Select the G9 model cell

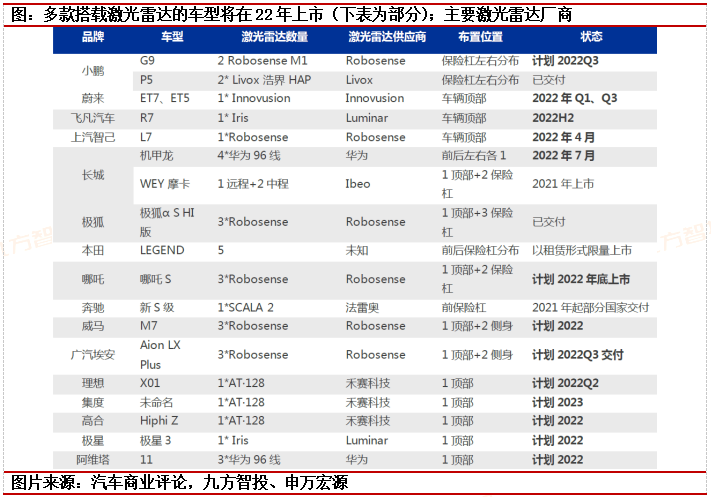[147, 61]
